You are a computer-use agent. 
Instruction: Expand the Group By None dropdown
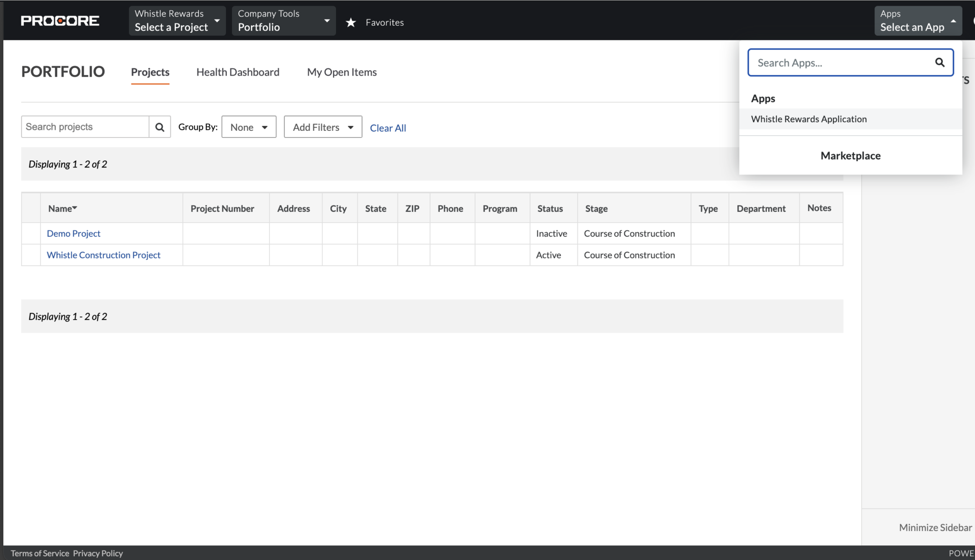click(249, 127)
